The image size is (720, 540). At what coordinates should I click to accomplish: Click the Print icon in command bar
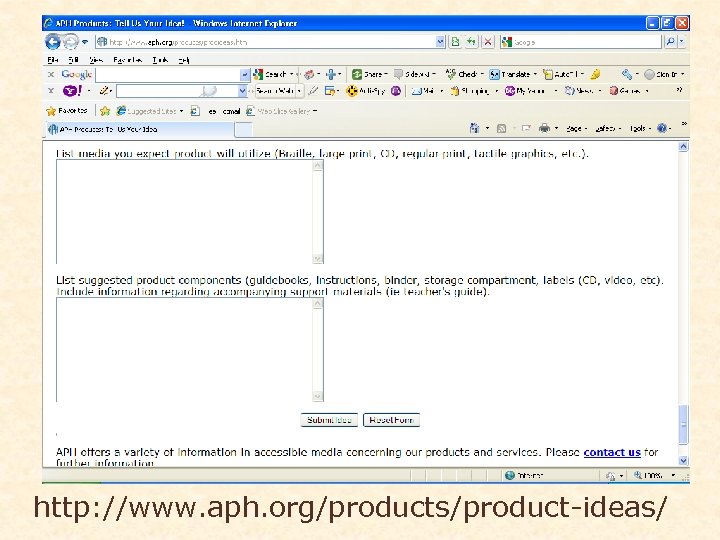(x=544, y=128)
